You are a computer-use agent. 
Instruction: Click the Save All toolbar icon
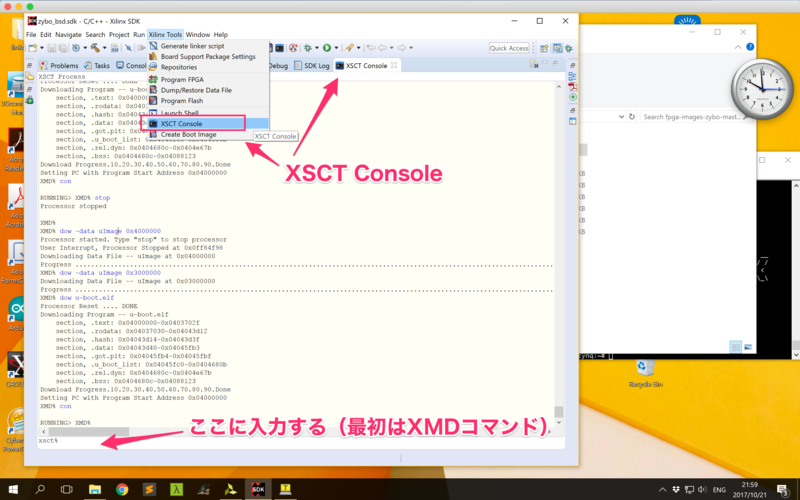pyautogui.click(x=62, y=48)
